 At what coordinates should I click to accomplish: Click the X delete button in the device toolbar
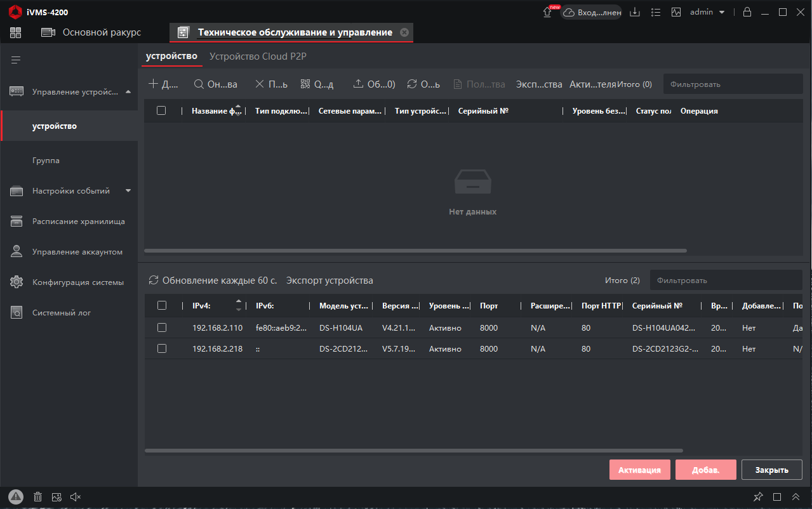[x=271, y=84]
